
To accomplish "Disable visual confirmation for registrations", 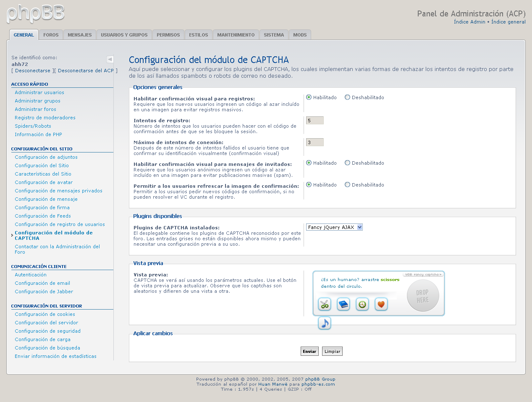I will click(x=347, y=97).
